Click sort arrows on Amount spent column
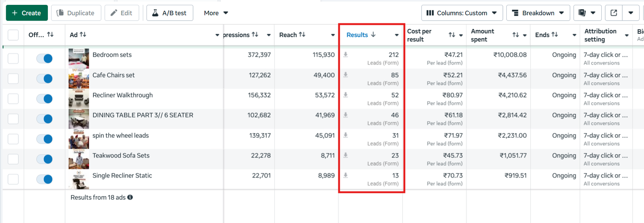Screen dimensions: 644x223 tap(515, 35)
